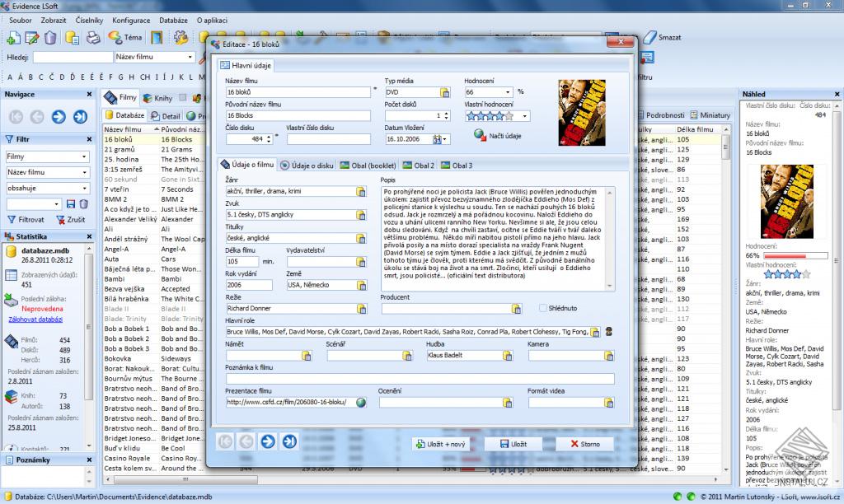Viewport: 844px width, 504px height.
Task: Open the Hodnocení 66 dropdown
Action: pos(507,92)
